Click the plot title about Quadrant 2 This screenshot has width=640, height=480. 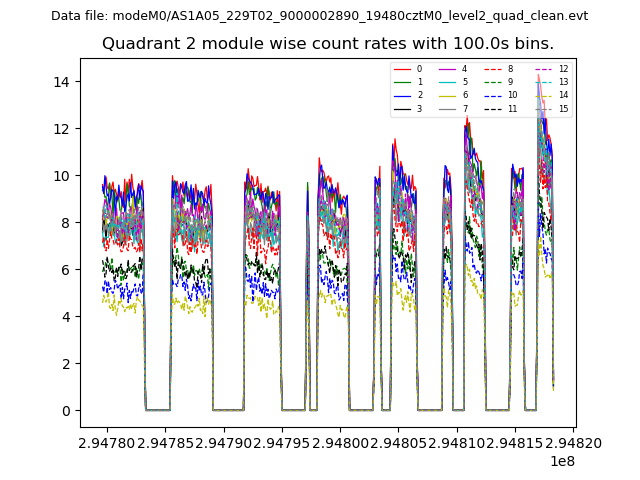tap(328, 44)
